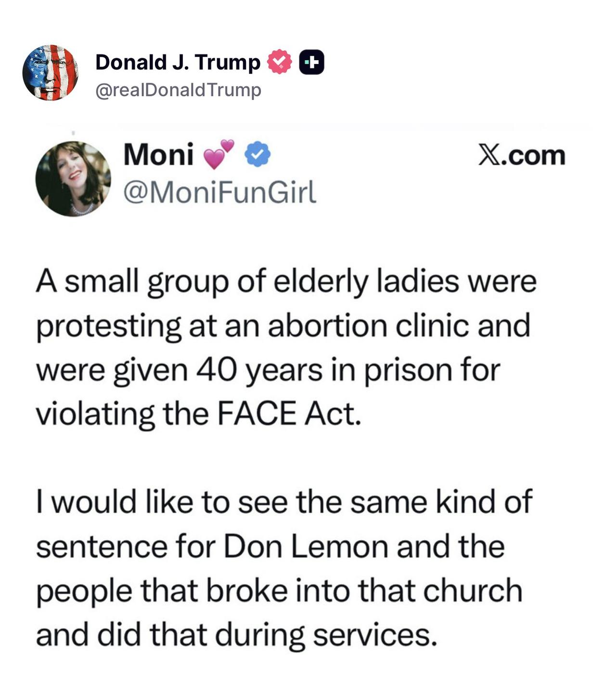616x674 pixels.
Task: Click the Moni display name
Action: coord(158,155)
